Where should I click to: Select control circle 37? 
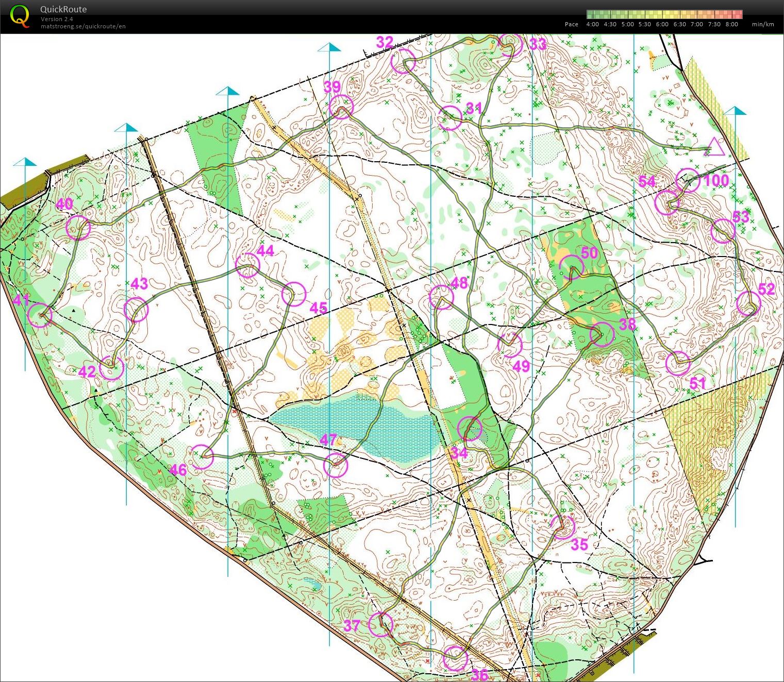pyautogui.click(x=381, y=624)
